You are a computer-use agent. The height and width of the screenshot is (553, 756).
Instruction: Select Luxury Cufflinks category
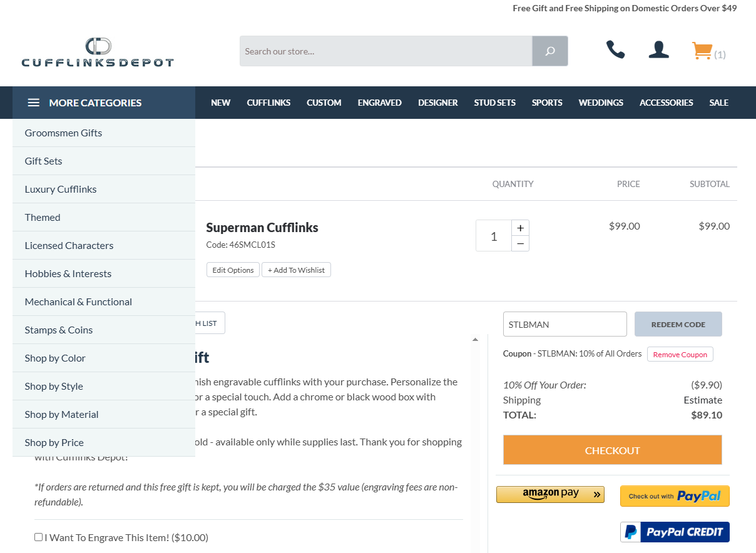click(104, 189)
